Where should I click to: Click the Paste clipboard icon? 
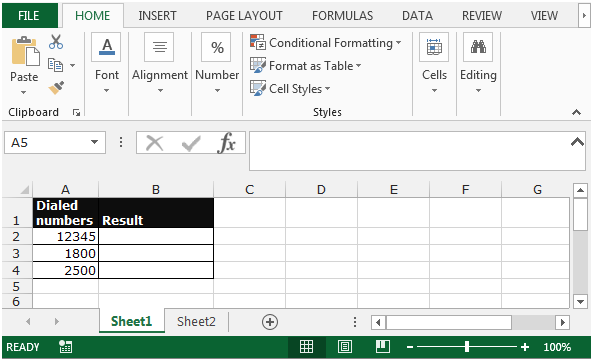25,51
